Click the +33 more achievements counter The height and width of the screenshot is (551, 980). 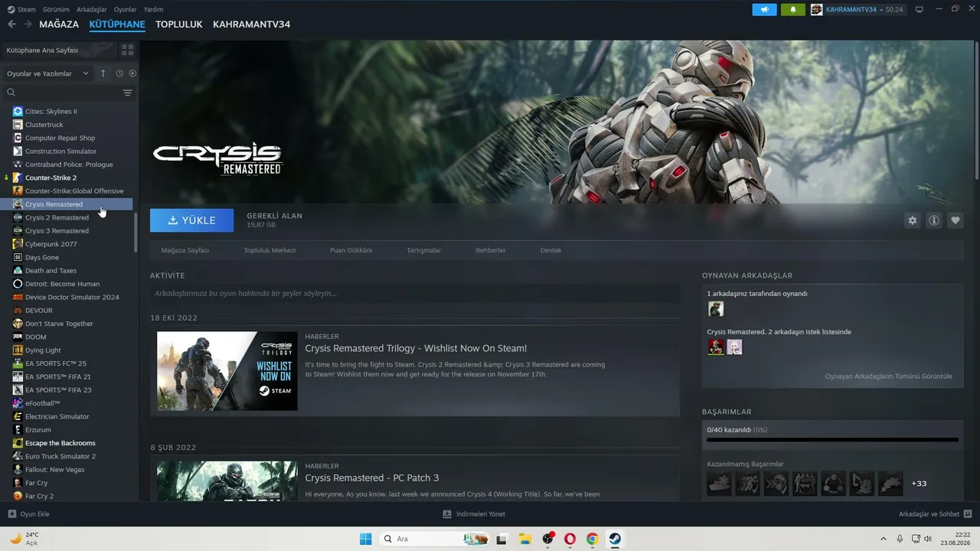pos(919,484)
